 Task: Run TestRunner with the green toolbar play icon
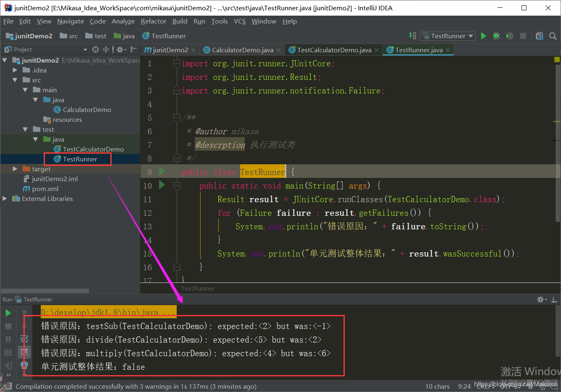[484, 36]
